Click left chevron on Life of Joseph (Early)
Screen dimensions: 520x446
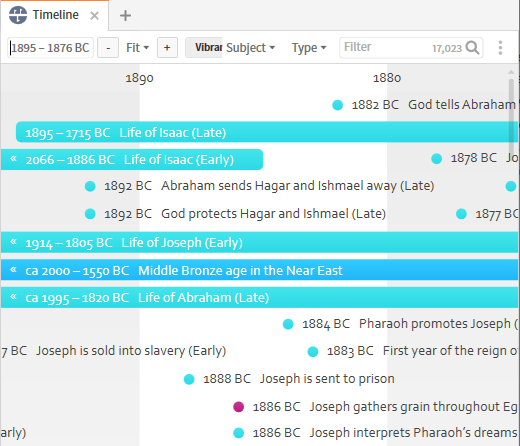[x=13, y=242]
